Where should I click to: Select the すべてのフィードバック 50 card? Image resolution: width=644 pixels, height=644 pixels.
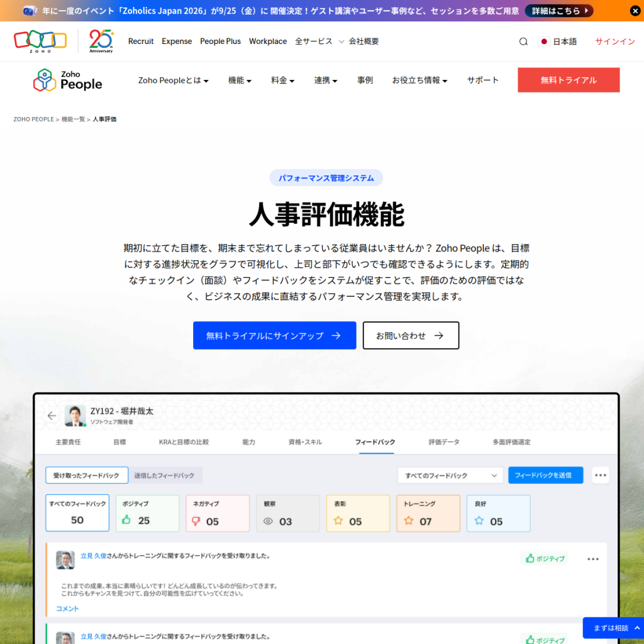(77, 513)
